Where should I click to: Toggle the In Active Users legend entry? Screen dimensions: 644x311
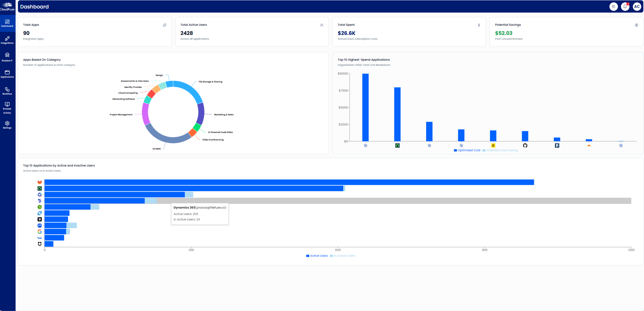click(342, 256)
